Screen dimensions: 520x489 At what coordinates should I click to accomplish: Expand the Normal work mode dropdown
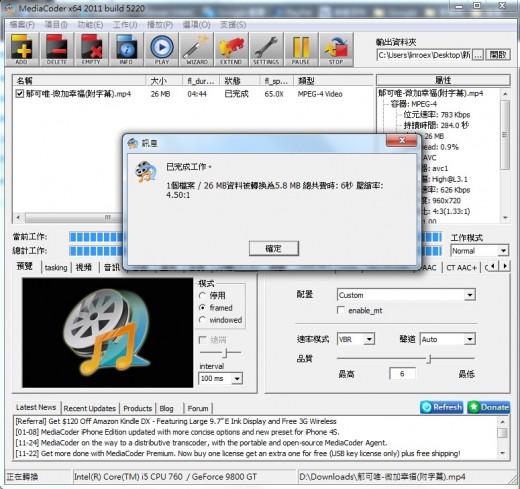[x=479, y=250]
